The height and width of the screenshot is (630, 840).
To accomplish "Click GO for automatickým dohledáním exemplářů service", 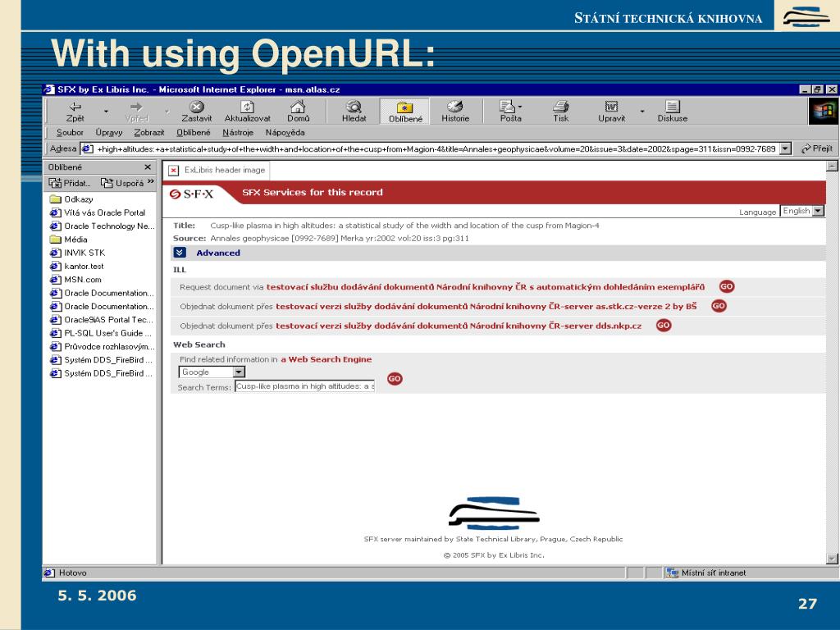I will click(727, 286).
